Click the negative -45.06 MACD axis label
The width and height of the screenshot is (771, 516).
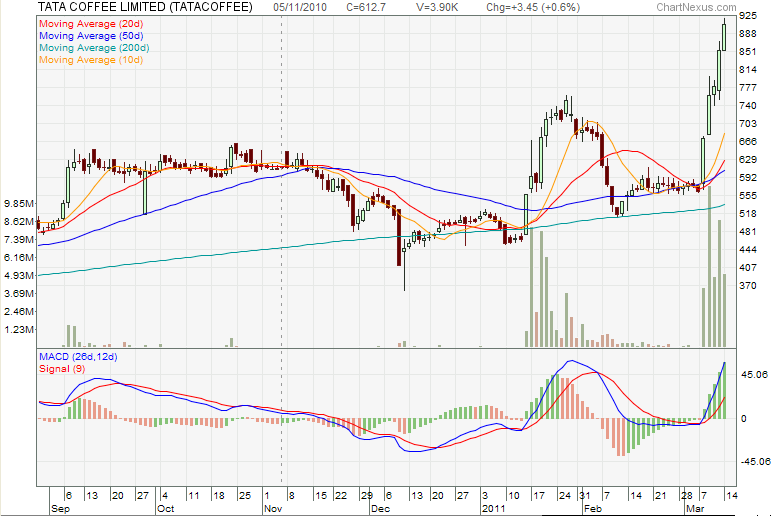point(755,461)
